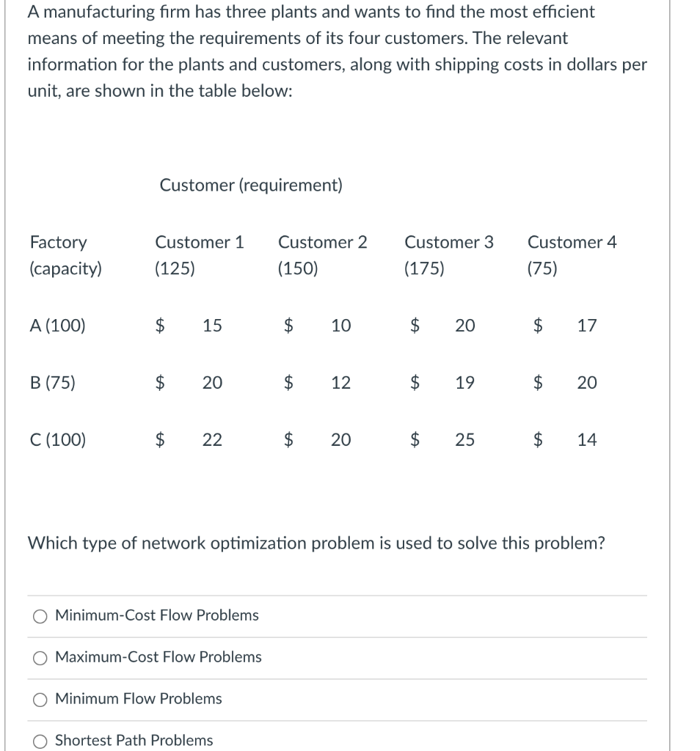
Task: Click the B (75) row label
Action: point(51,382)
